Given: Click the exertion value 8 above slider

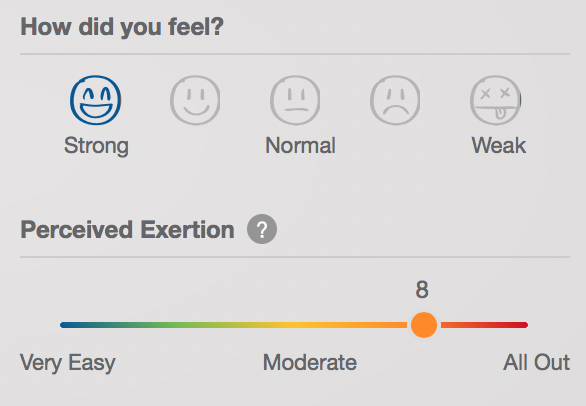Looking at the screenshot, I should click(x=422, y=290).
